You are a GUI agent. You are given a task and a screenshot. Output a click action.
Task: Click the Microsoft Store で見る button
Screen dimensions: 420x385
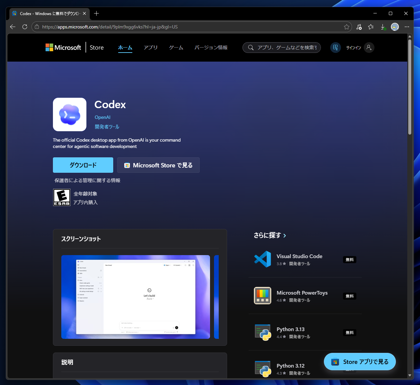click(158, 165)
